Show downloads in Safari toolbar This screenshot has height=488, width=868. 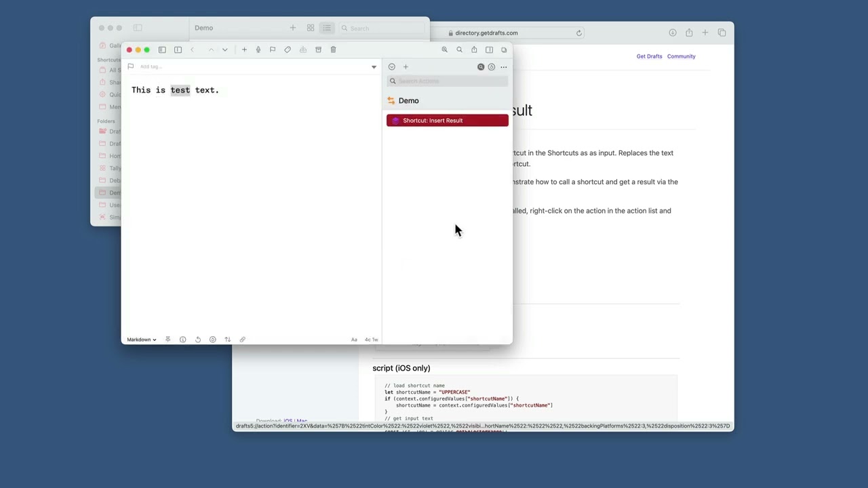[x=673, y=33]
